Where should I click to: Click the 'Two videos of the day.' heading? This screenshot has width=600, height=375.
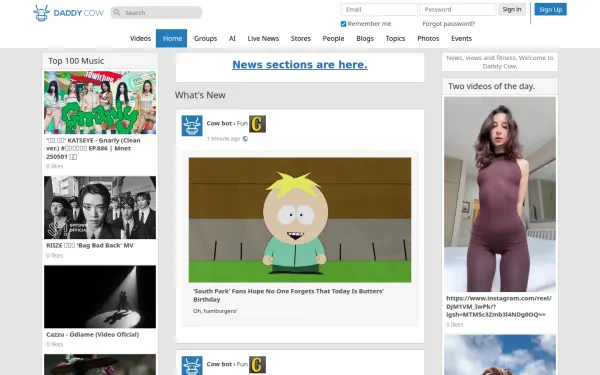(x=492, y=86)
